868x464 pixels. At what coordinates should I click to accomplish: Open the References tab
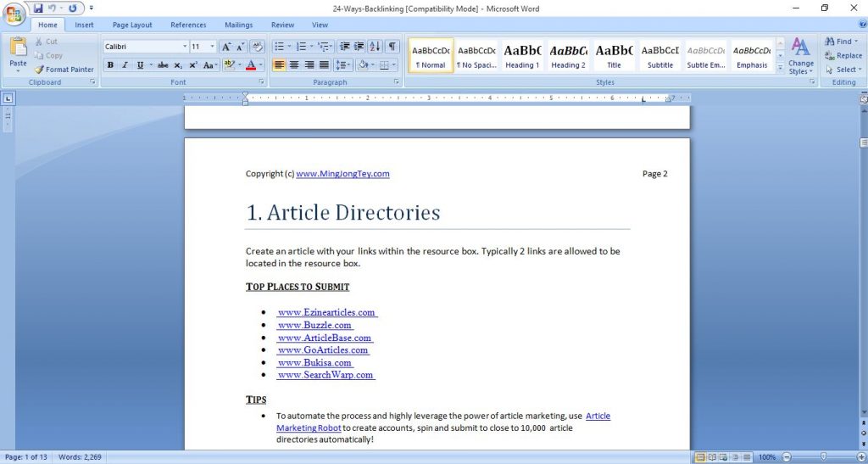pyautogui.click(x=188, y=25)
